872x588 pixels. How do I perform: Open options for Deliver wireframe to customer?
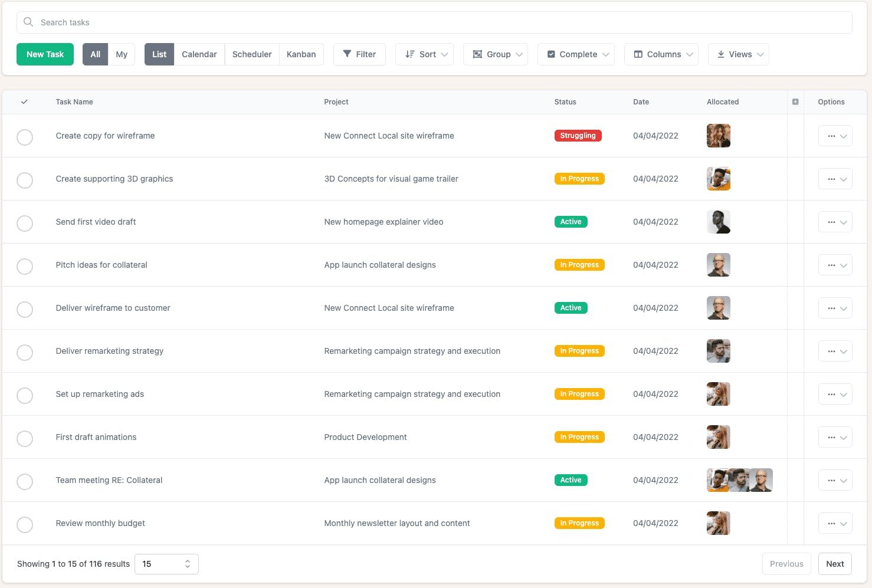click(835, 308)
